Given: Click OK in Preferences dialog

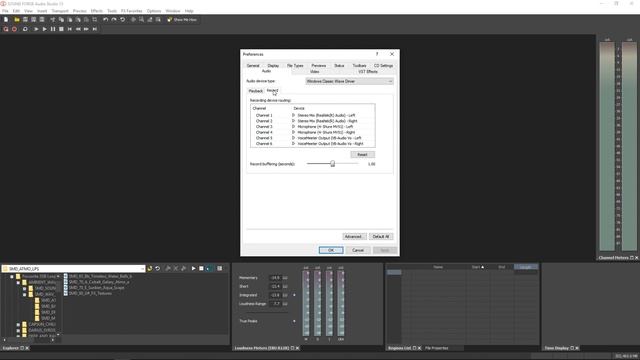Looking at the screenshot, I should coord(331,250).
